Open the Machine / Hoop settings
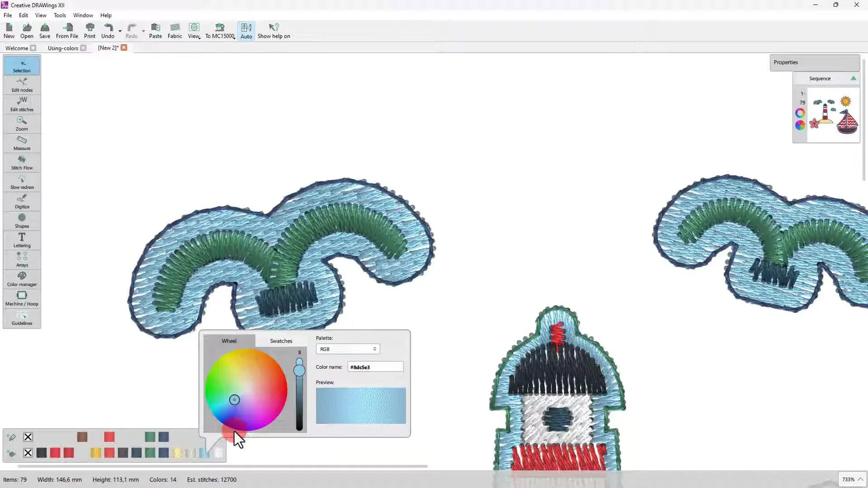Viewport: 868px width, 488px height. [21, 298]
